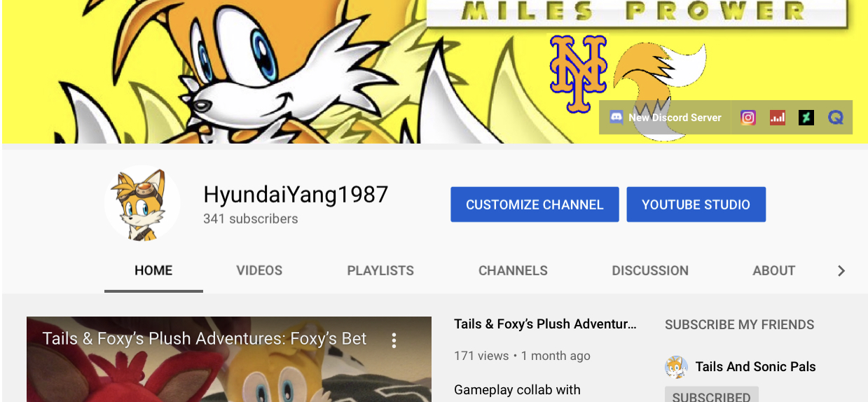Click the red bar-chart stats icon
868x402 pixels.
coord(778,118)
